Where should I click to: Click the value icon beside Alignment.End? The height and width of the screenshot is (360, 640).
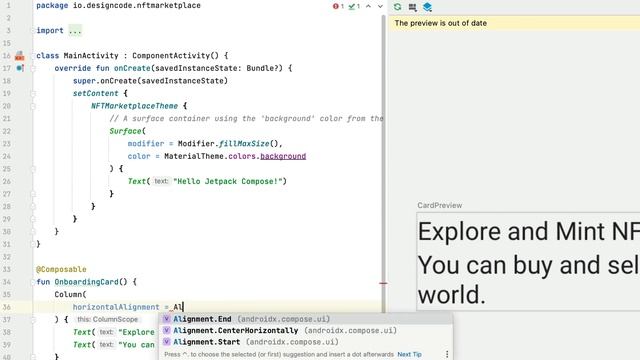pos(167,319)
